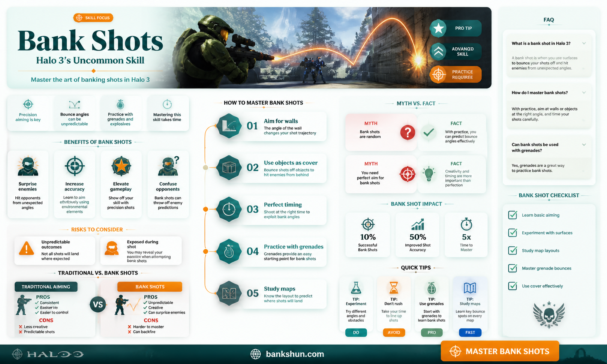Click the red question mark Myth icon
607x364 pixels.
coord(408,132)
